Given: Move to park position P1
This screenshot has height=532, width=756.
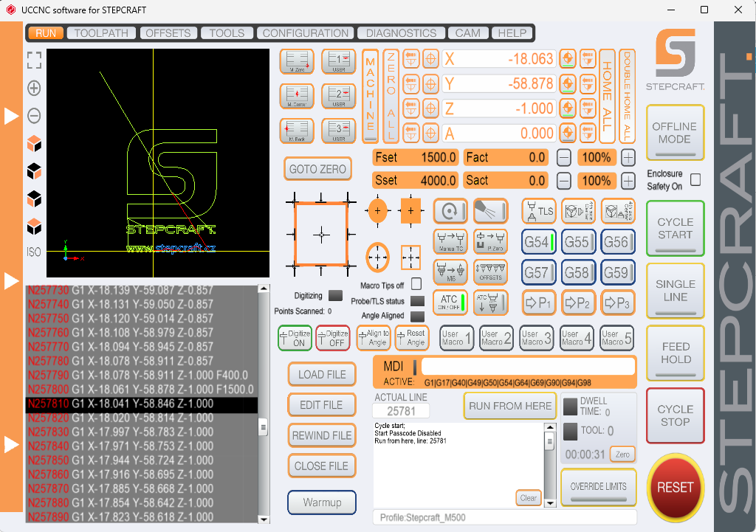Looking at the screenshot, I should [539, 303].
